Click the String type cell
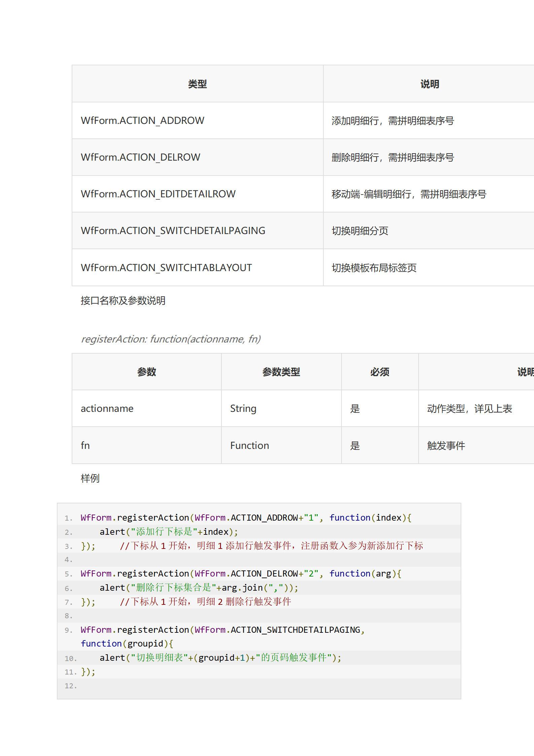Image resolution: width=534 pixels, height=756 pixels. coord(243,408)
